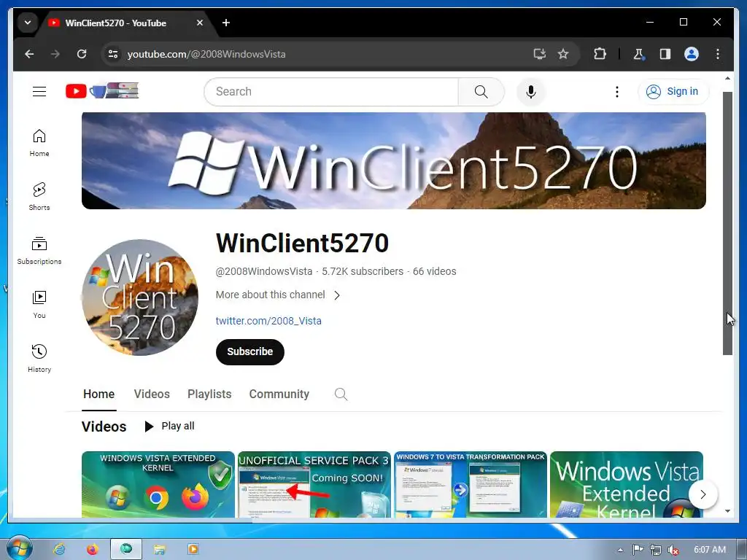Image resolution: width=747 pixels, height=560 pixels.
Task: Select the channel Home tab
Action: click(98, 394)
